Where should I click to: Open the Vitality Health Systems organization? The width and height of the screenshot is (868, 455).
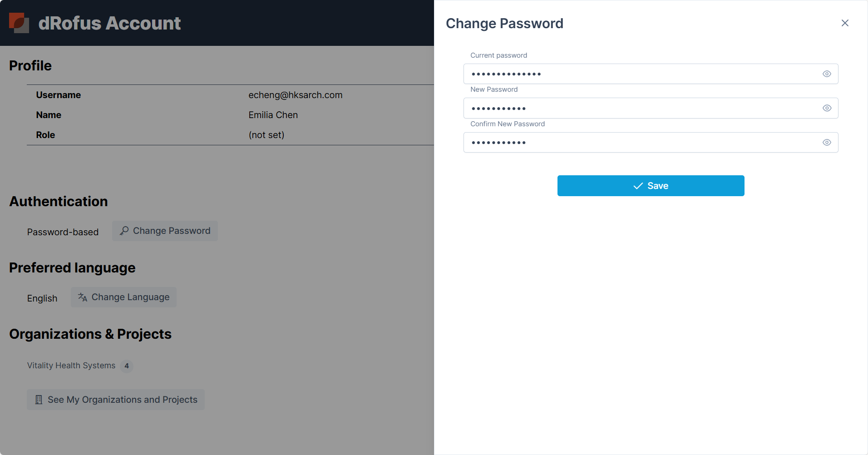pos(71,366)
